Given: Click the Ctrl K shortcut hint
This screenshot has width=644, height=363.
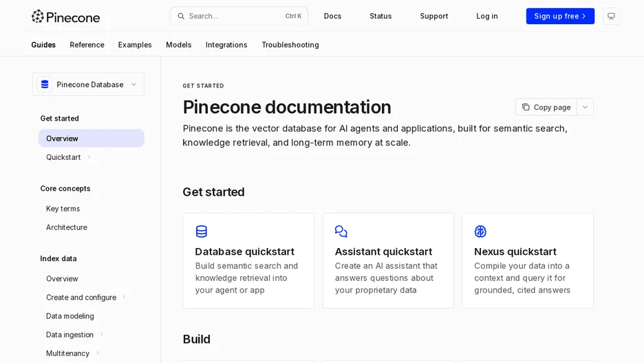Looking at the screenshot, I should [x=293, y=16].
